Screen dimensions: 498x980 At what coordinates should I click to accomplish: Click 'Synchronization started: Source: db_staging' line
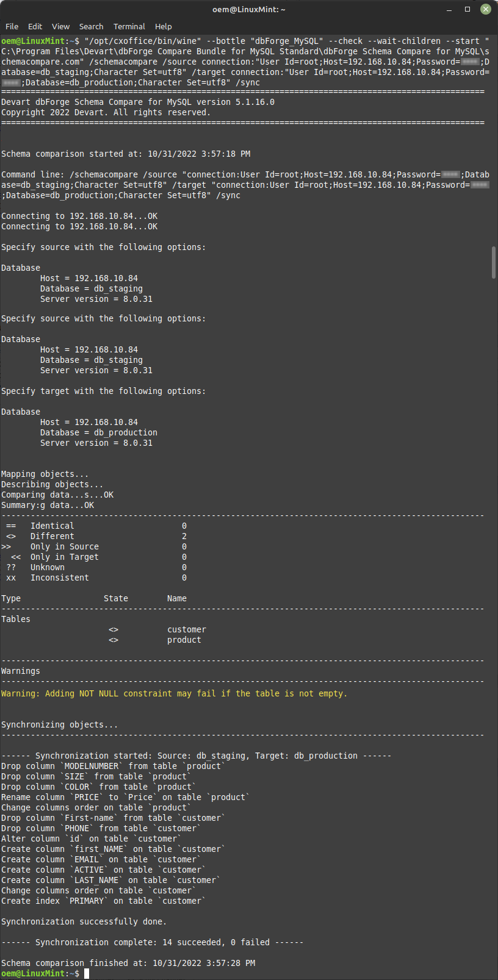[x=197, y=756]
